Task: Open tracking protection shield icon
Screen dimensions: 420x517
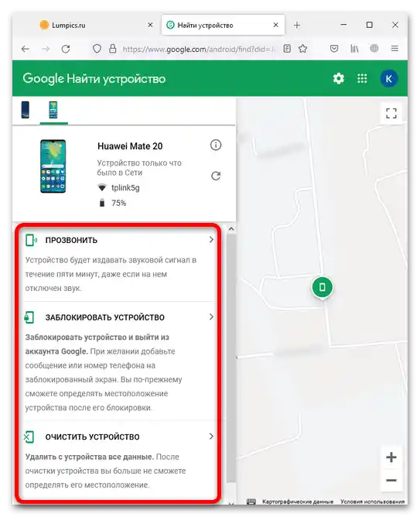Action: tap(97, 49)
